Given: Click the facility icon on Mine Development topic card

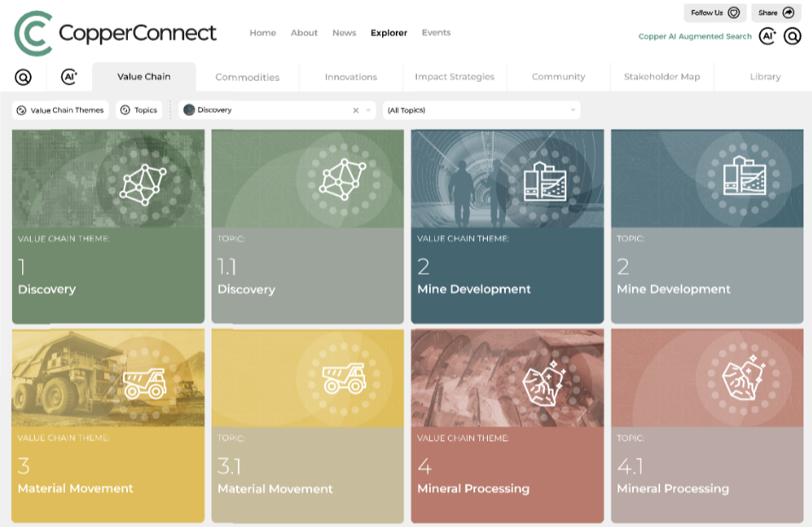Looking at the screenshot, I should pyautogui.click(x=744, y=177).
